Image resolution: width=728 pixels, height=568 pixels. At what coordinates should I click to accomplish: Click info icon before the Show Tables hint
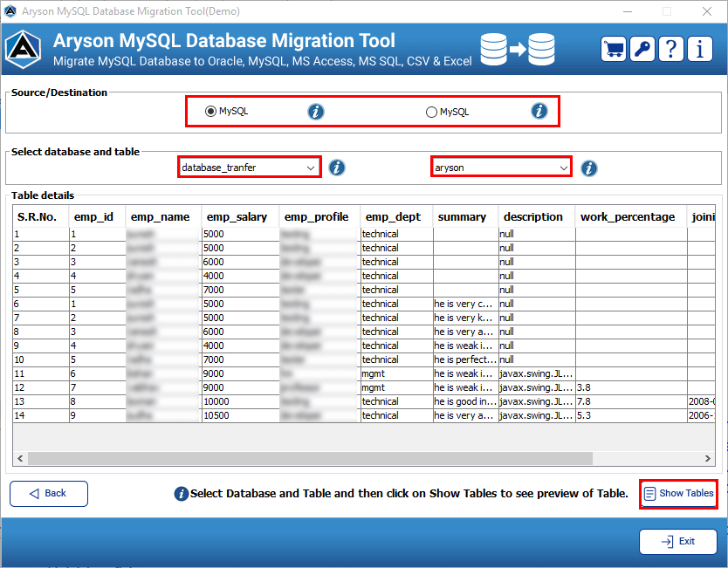181,494
